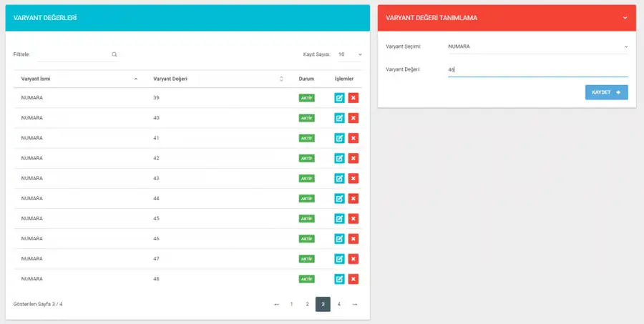Edit the NUMARA 45 variant row
Image resolution: width=644 pixels, height=324 pixels.
[339, 218]
